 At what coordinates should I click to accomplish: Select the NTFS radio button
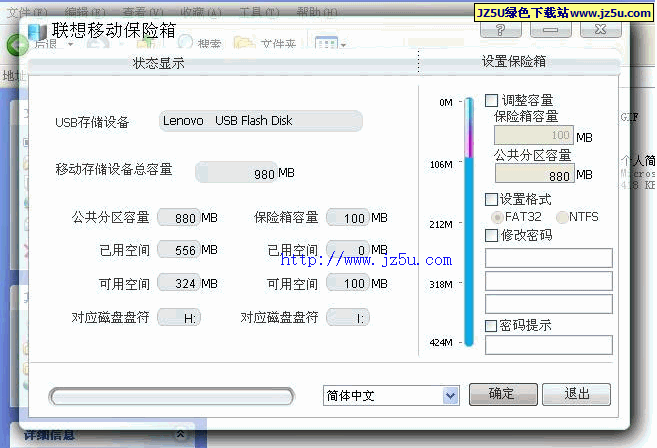[x=561, y=217]
